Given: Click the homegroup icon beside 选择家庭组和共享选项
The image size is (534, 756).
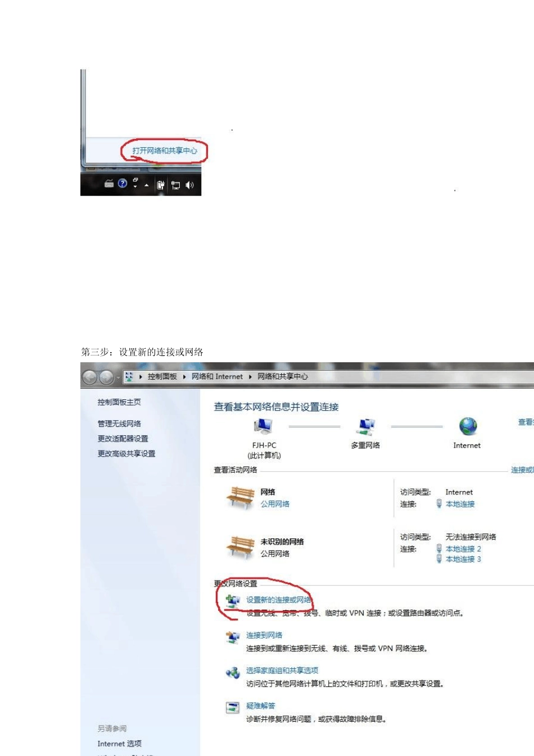Looking at the screenshot, I should pyautogui.click(x=233, y=673).
